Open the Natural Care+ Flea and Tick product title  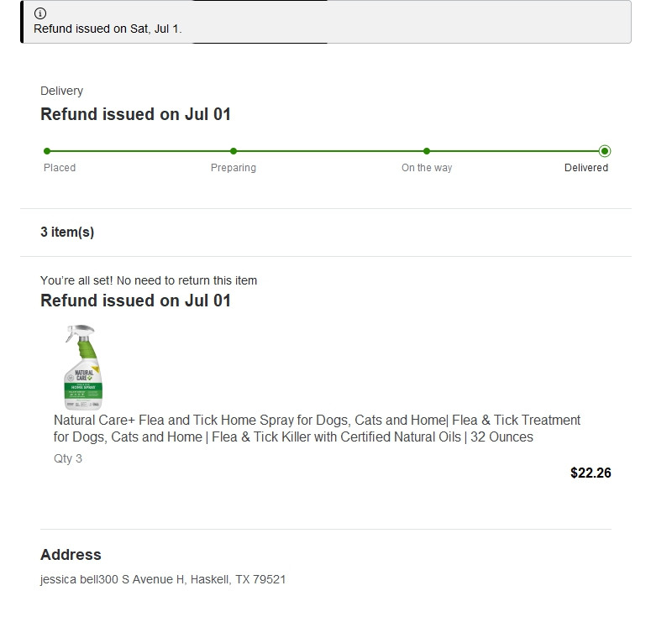coord(317,428)
